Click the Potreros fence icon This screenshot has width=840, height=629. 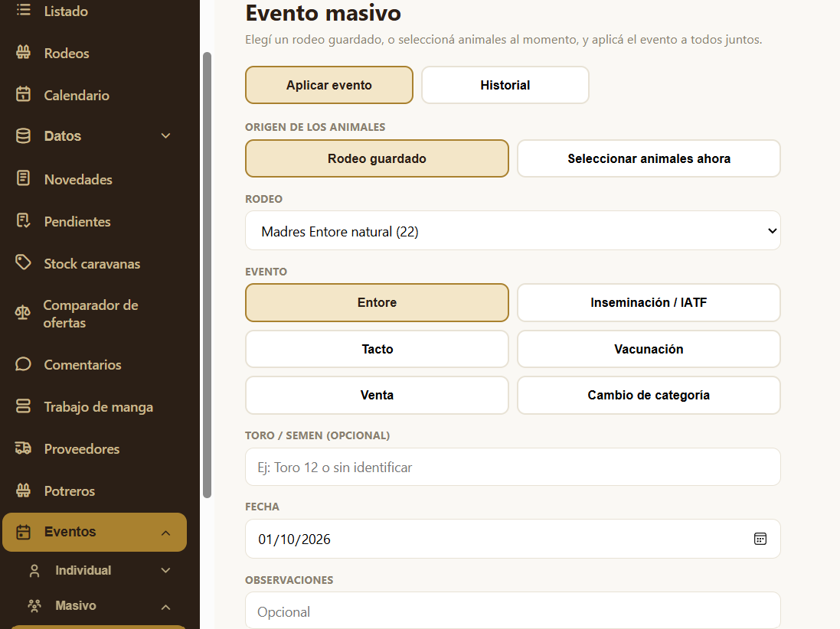[23, 490]
